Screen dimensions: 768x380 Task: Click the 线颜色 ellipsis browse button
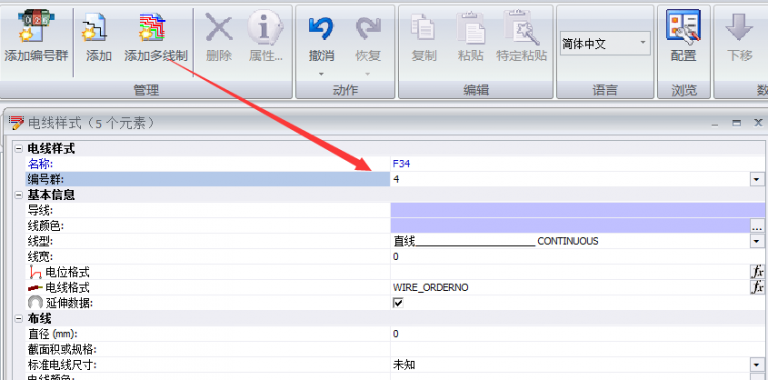tap(757, 226)
